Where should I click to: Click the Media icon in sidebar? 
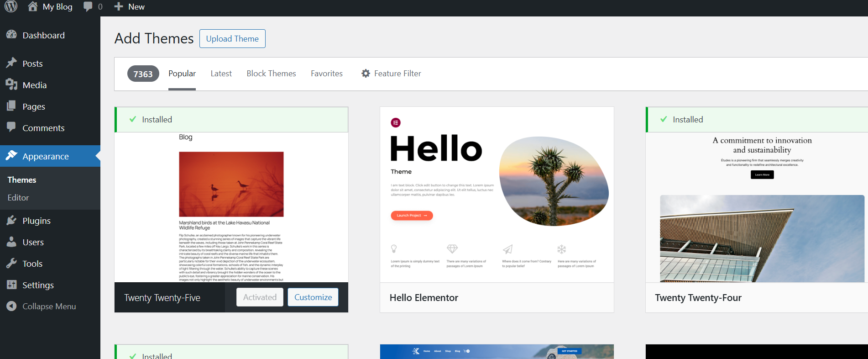coord(11,84)
